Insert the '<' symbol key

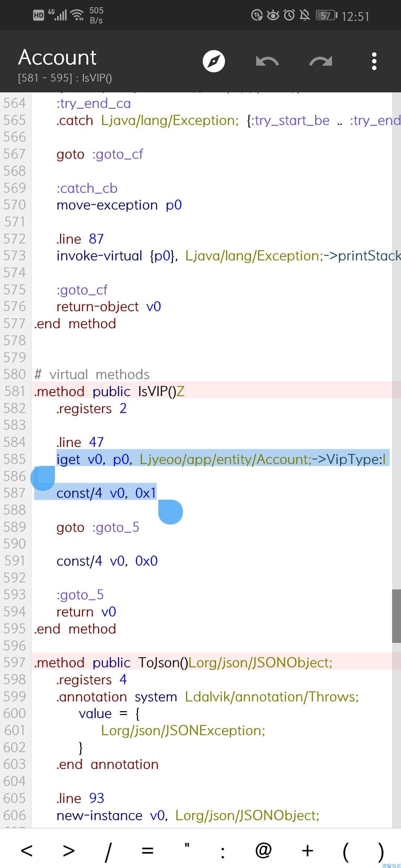[26, 850]
